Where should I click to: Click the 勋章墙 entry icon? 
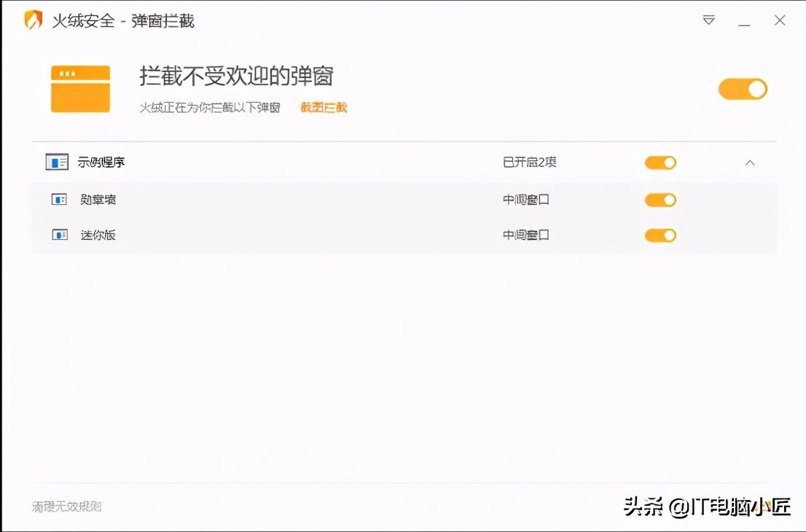pyautogui.click(x=58, y=199)
